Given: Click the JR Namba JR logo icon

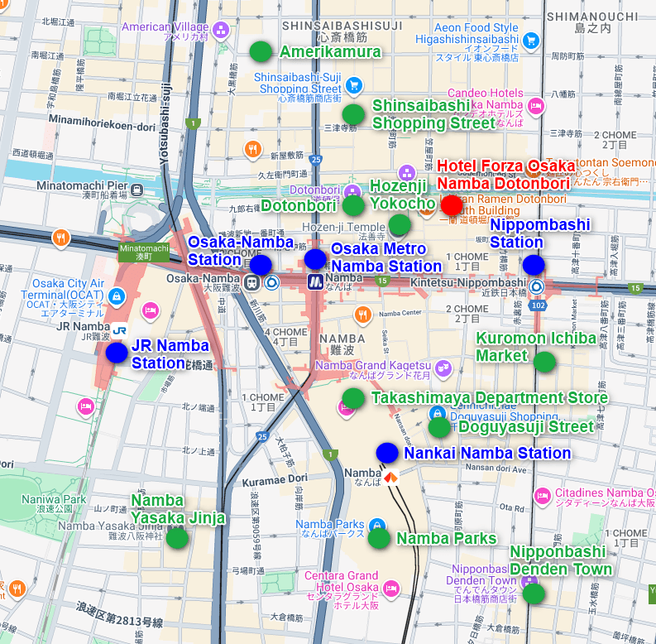Looking at the screenshot, I should coord(119,331).
